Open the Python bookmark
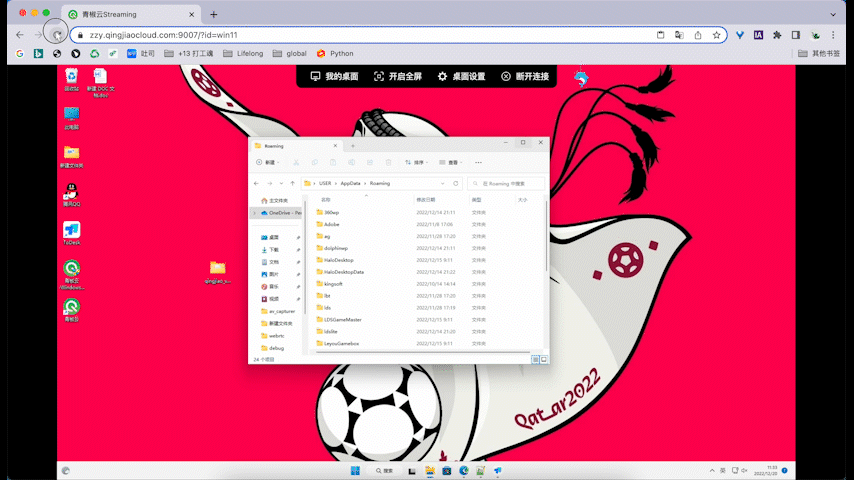The width and height of the screenshot is (854, 480). pos(335,53)
